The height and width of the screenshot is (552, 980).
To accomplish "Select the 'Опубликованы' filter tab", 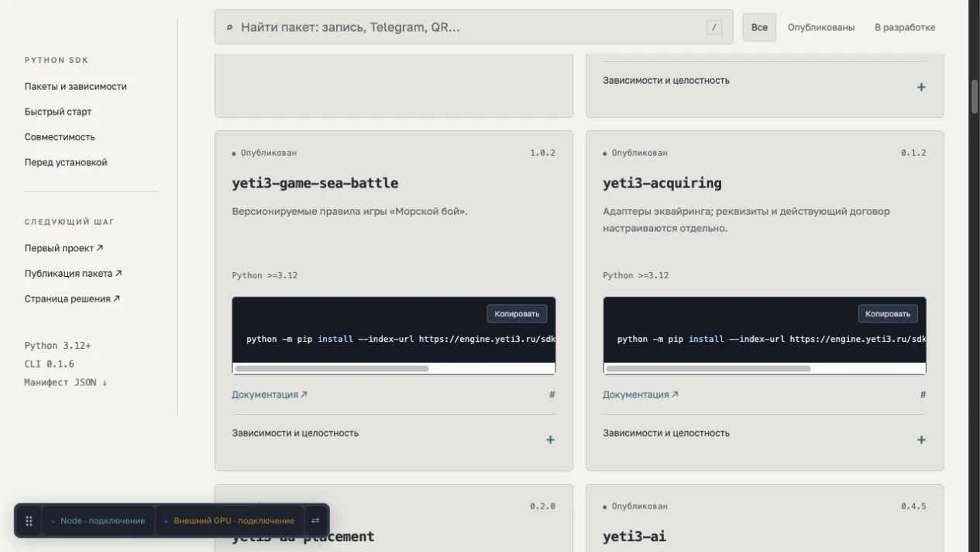I will pos(821,27).
